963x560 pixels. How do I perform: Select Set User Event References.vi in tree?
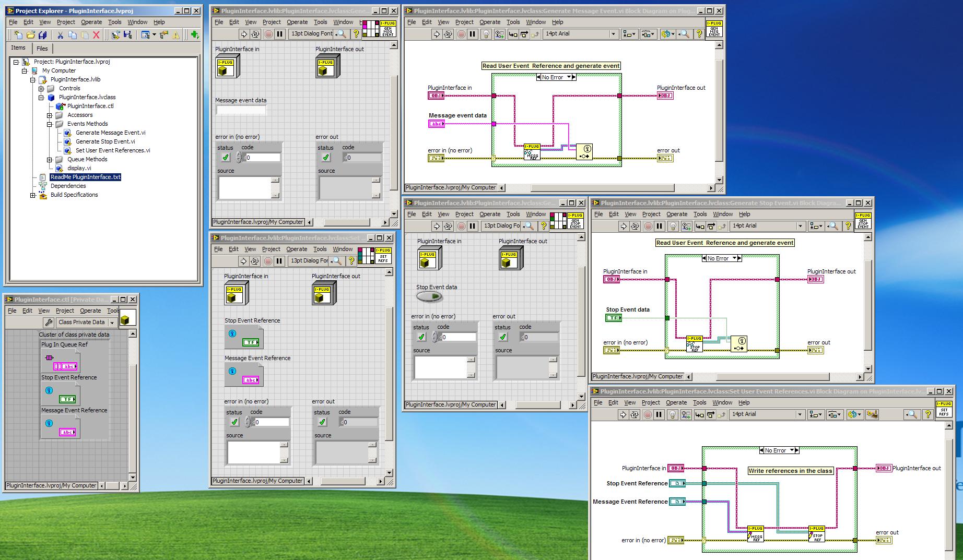113,150
